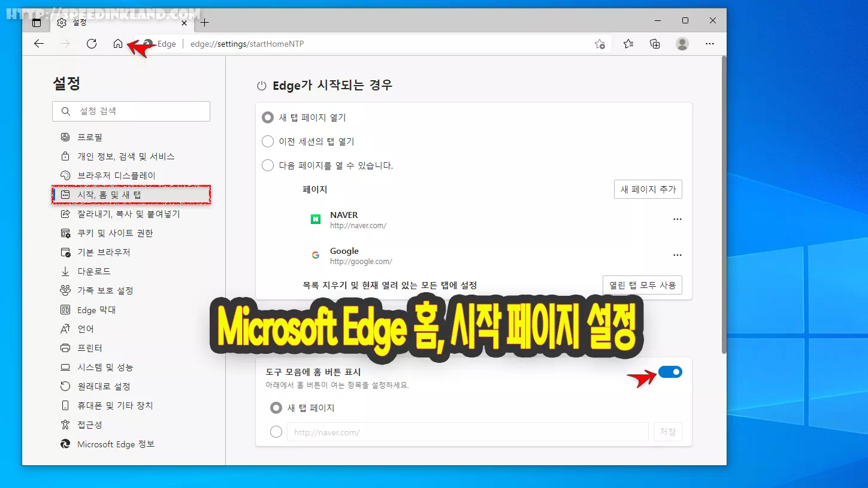
Task: Select the 이전 세션의 탭 열기 radio option
Action: pos(268,142)
